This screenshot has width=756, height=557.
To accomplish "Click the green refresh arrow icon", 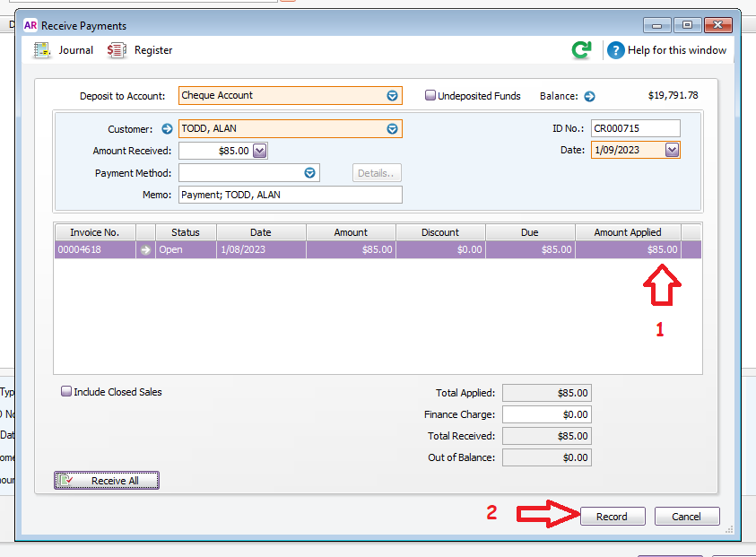I will point(582,50).
